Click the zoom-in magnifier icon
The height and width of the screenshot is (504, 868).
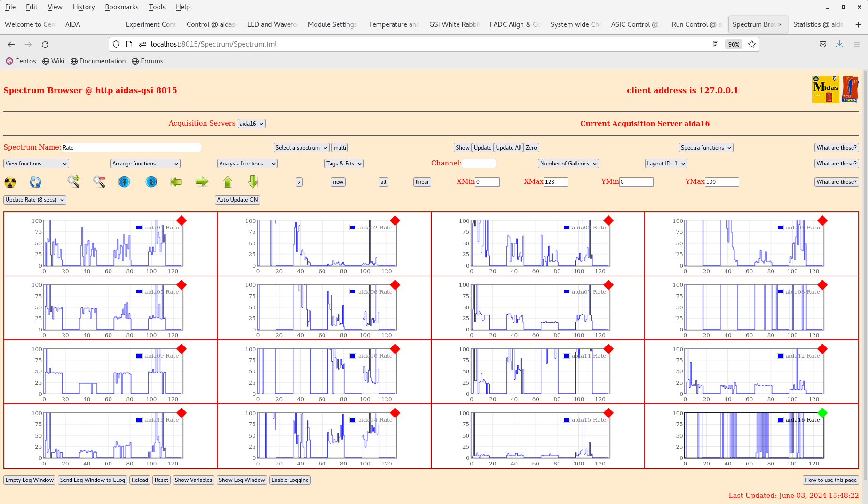click(x=73, y=181)
